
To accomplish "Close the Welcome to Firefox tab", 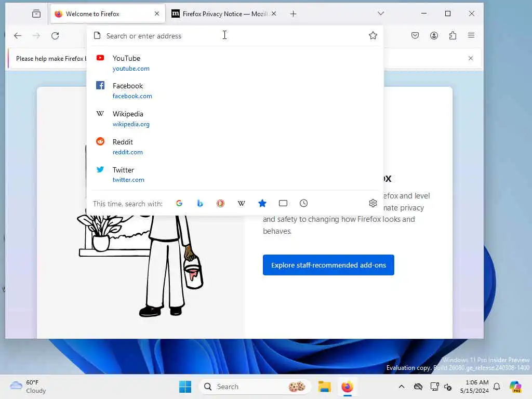I will coord(157,14).
